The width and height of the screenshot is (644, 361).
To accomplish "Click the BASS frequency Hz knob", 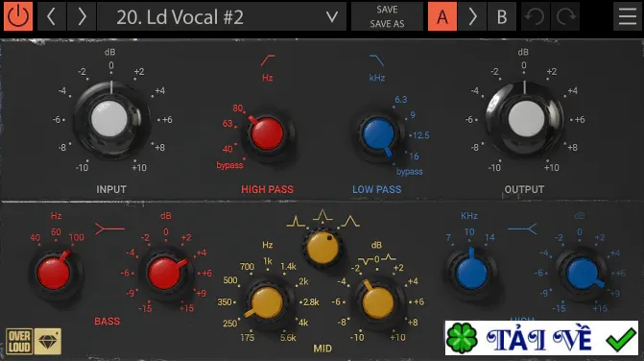I will pyautogui.click(x=54, y=273).
